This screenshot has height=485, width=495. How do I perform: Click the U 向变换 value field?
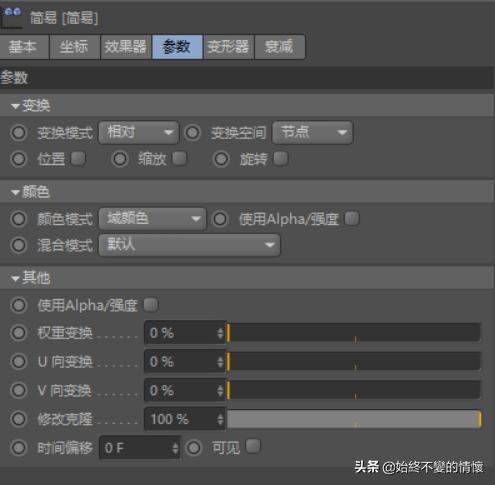click(x=185, y=362)
